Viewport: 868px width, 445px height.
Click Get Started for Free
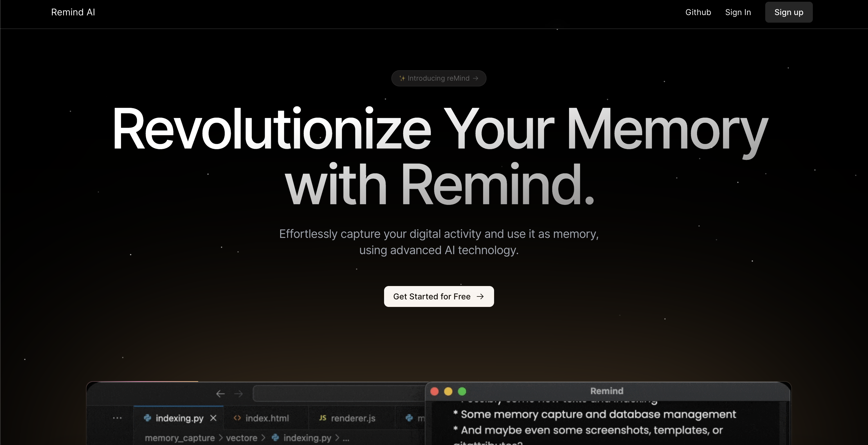click(x=438, y=296)
